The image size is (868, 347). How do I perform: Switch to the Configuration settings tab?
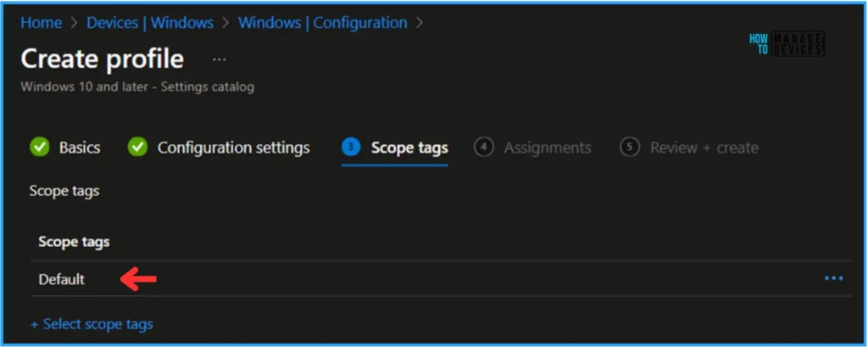[x=233, y=148]
